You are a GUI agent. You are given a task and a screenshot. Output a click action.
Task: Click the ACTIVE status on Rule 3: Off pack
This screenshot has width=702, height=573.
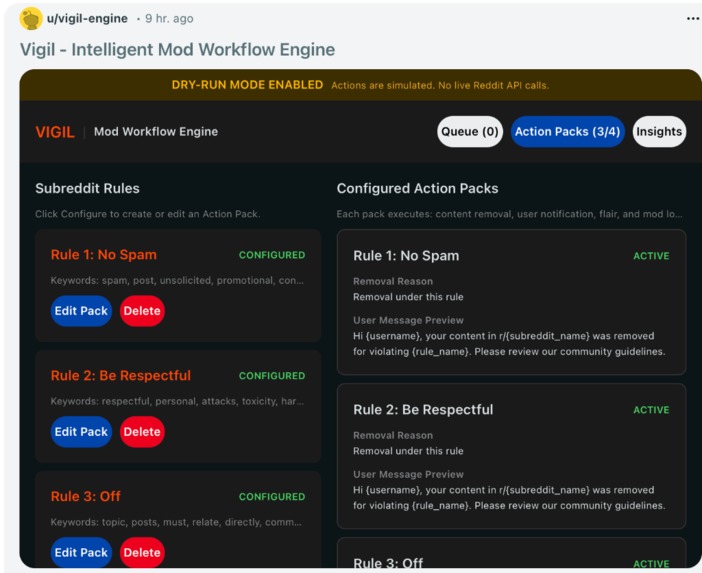pyautogui.click(x=651, y=564)
